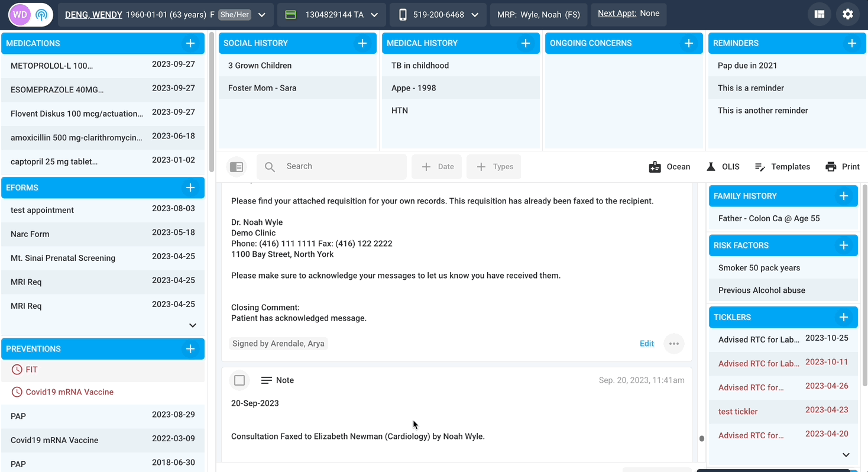
Task: Edit the note signed by Arendale, Arya
Action: (646, 343)
